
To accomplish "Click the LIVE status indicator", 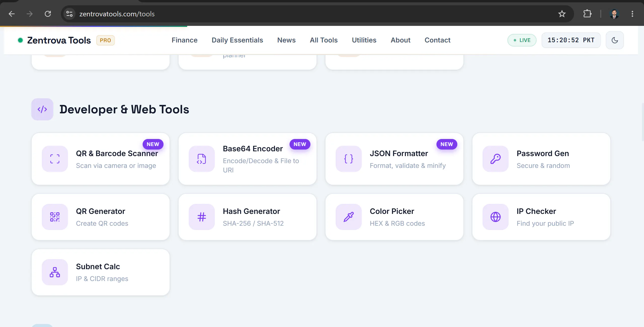I will click(522, 40).
